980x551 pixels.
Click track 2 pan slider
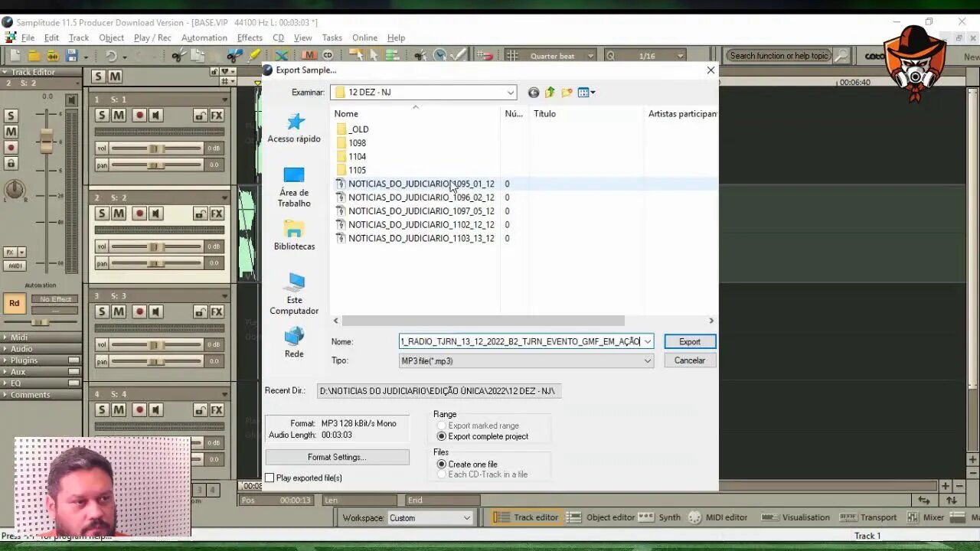157,263
